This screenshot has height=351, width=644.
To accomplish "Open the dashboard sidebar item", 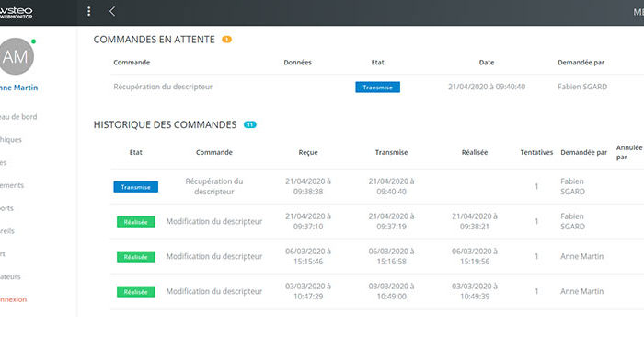I will tap(18, 117).
